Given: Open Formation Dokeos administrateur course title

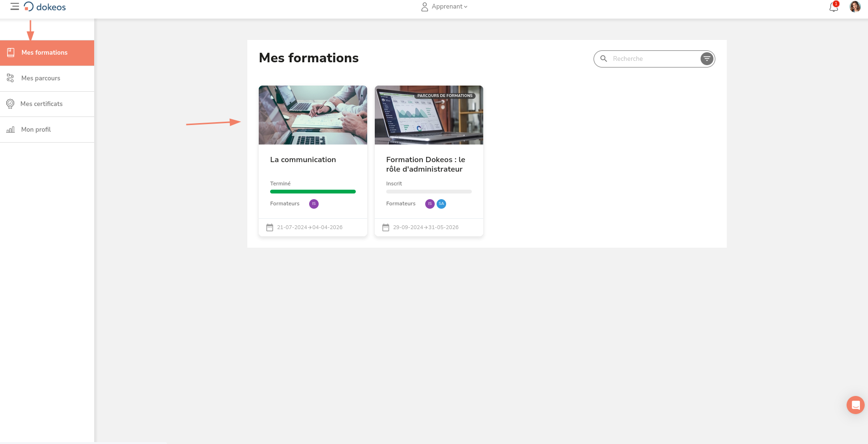Looking at the screenshot, I should point(425,164).
